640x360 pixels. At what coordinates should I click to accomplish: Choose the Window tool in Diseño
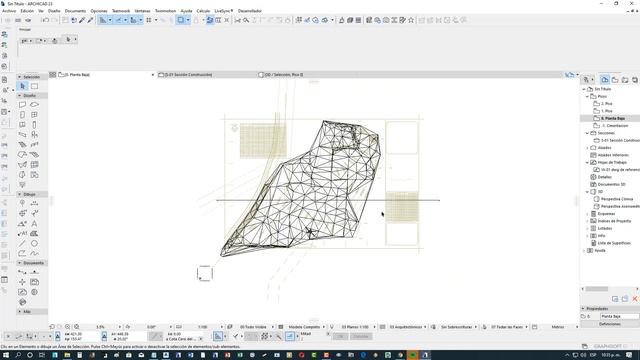[x=34, y=115]
